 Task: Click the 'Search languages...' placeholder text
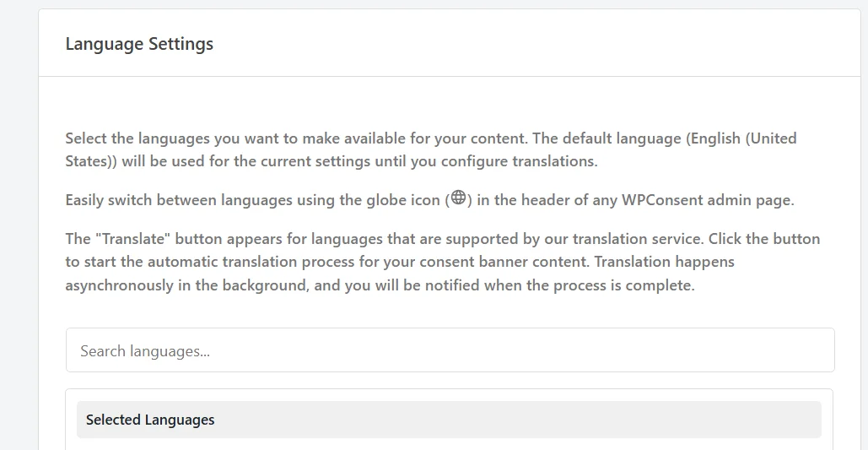click(x=145, y=351)
